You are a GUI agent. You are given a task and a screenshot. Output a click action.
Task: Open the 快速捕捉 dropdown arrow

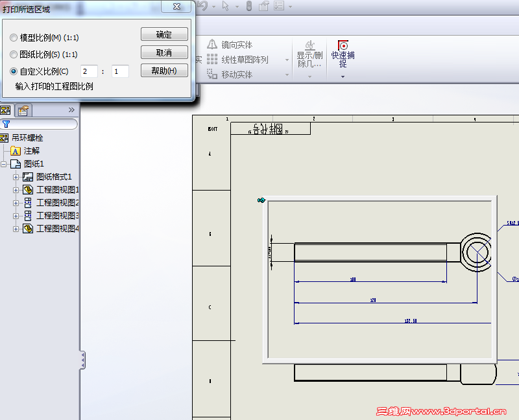343,76
